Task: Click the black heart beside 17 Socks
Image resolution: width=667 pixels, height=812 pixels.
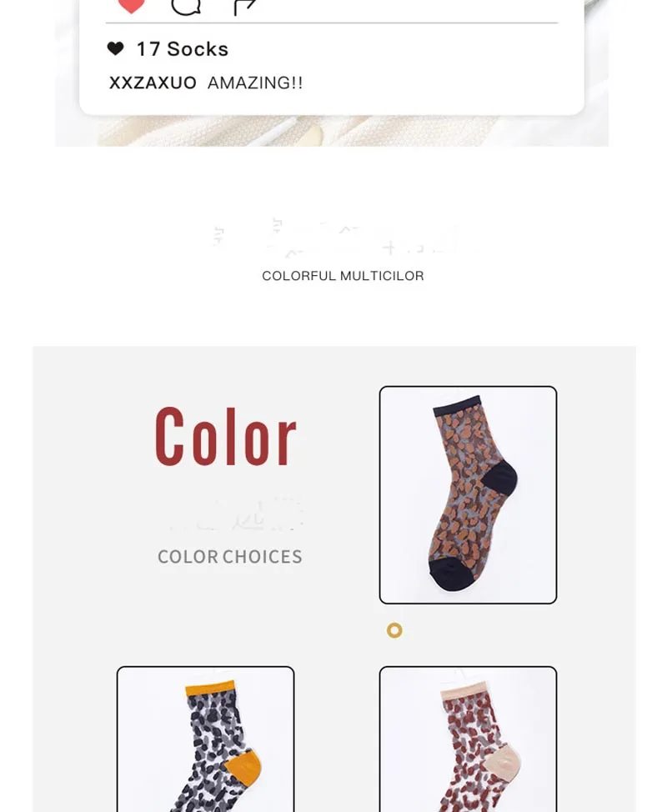Action: tap(116, 48)
